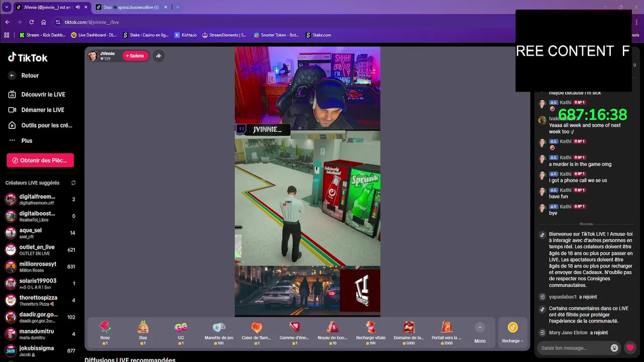Send a GG gift
The width and height of the screenshot is (644, 362).
[181, 333]
